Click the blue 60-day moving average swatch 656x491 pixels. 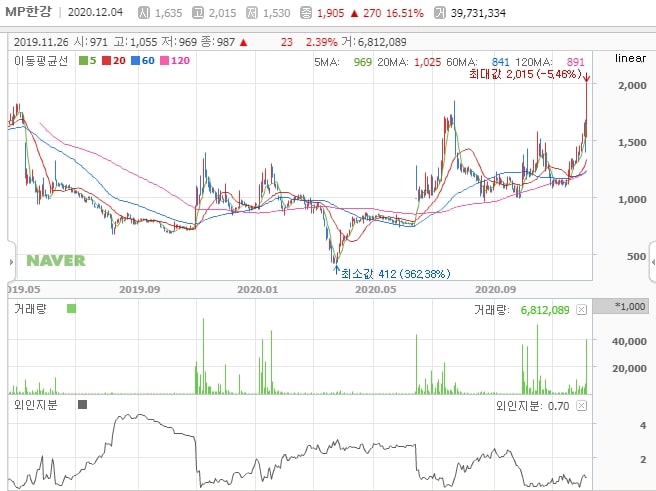135,61
